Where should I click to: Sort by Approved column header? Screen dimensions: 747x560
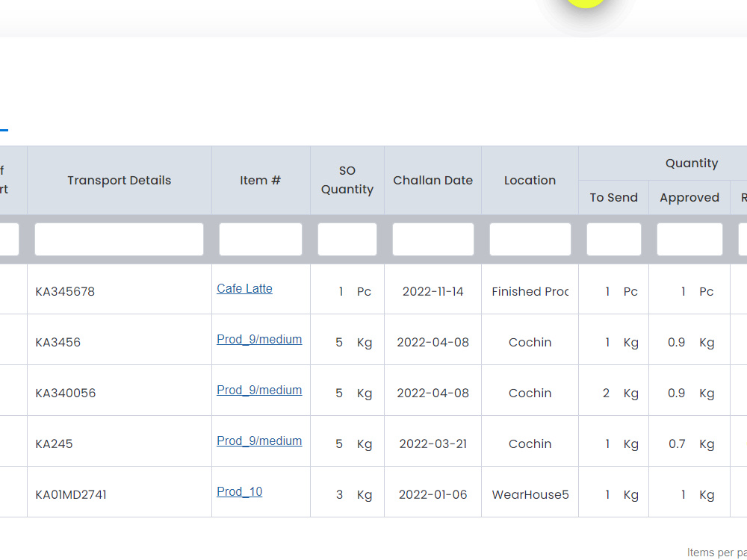pos(689,198)
